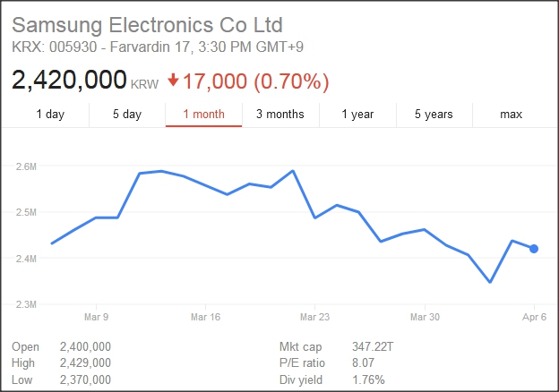Click the Mar 30 date label
559x392 pixels.
425,317
